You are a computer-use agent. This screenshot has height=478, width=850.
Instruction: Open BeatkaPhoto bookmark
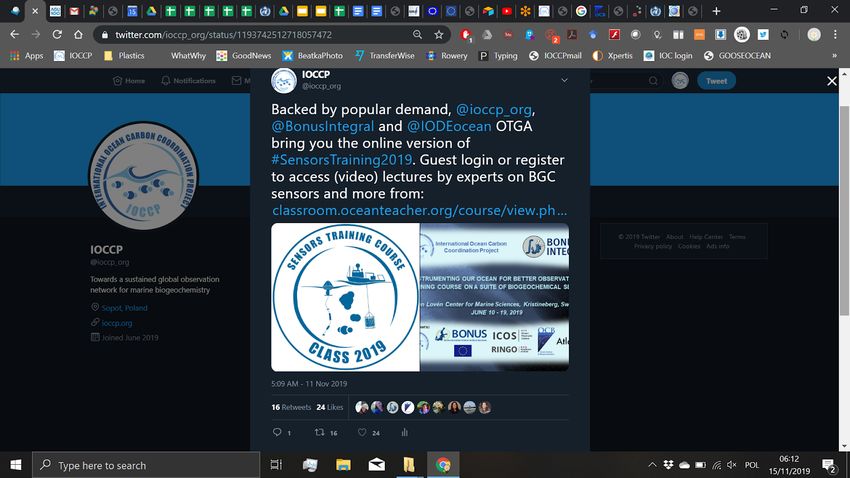tap(313, 55)
